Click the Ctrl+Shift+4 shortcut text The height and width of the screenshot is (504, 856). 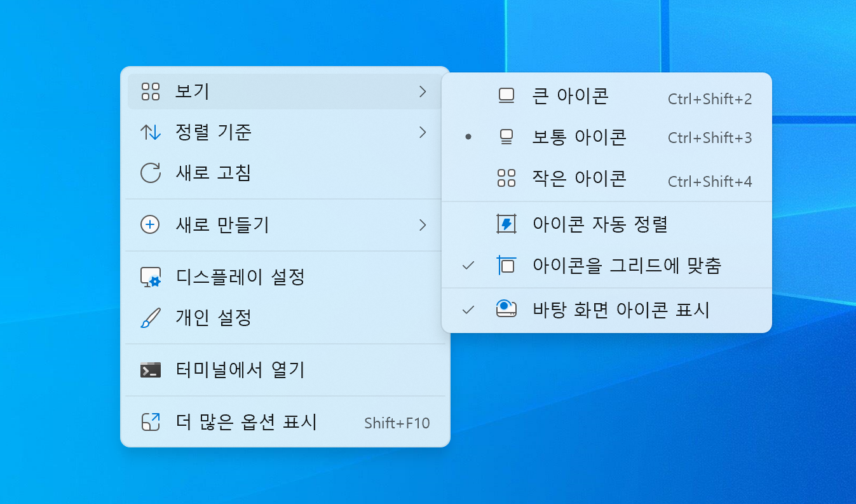tap(710, 182)
